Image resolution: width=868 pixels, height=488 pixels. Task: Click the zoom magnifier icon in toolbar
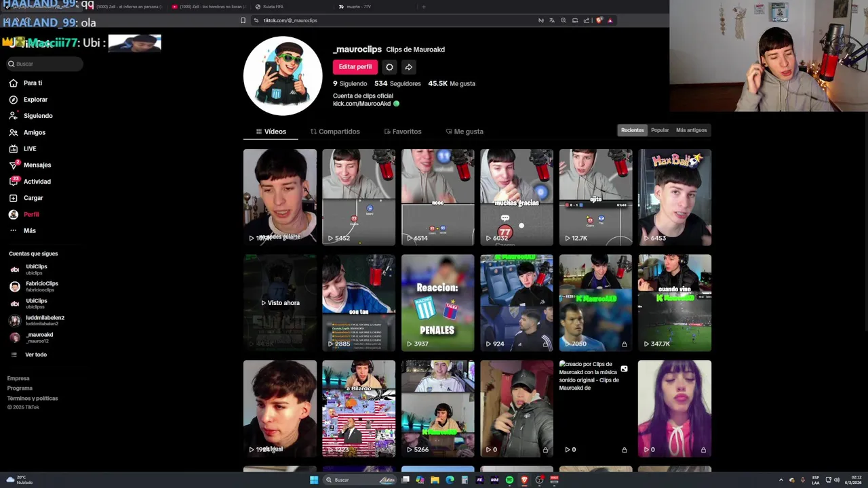pos(564,20)
